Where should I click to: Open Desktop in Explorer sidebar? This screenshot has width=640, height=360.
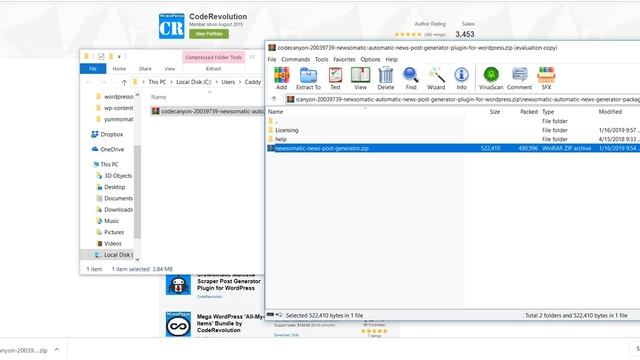click(111, 187)
